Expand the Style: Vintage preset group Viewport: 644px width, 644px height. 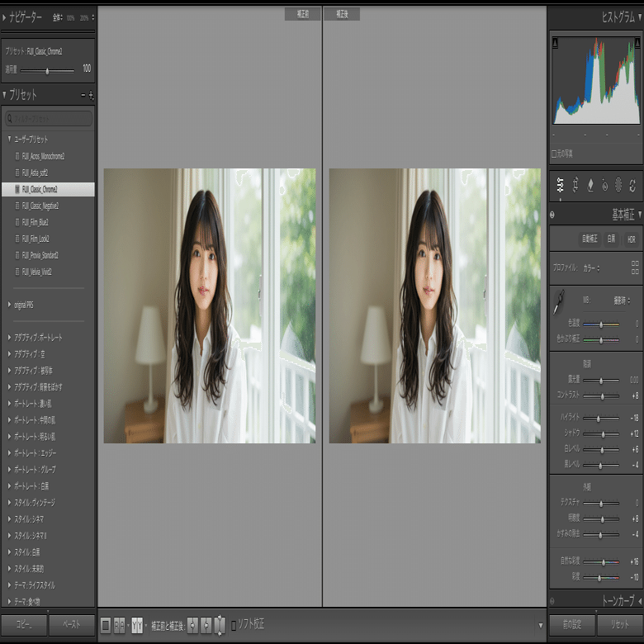tap(9, 502)
